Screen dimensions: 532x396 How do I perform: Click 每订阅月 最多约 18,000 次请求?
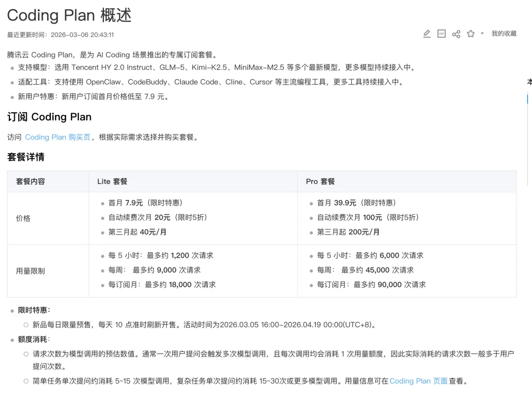coord(162,285)
